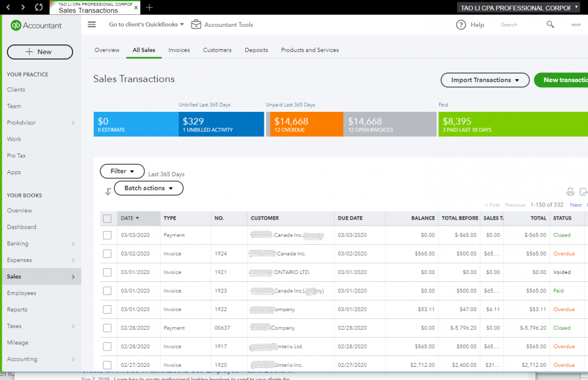588x380 pixels.
Task: Select checkbox for invoice 1922
Action: [107, 309]
